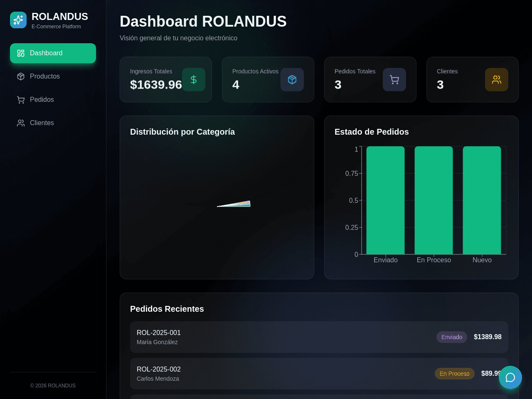Open Pedidos in the sidebar
Screen dimensions: 532x399
click(x=53, y=100)
